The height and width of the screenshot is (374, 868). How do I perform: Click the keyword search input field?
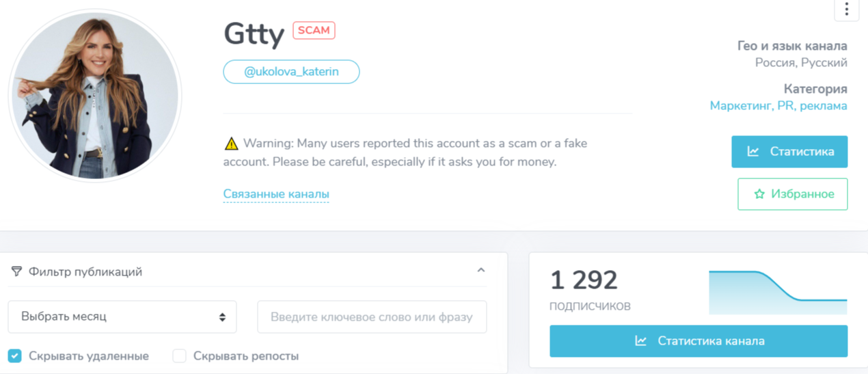tap(372, 317)
